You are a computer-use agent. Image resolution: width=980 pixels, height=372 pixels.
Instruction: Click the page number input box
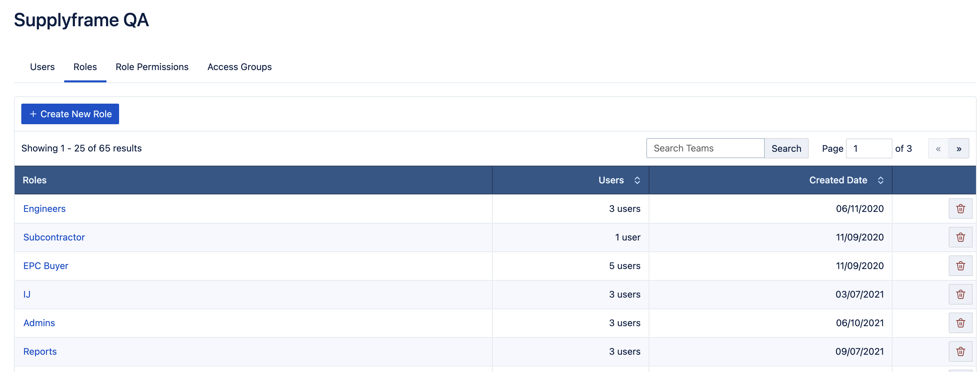869,148
